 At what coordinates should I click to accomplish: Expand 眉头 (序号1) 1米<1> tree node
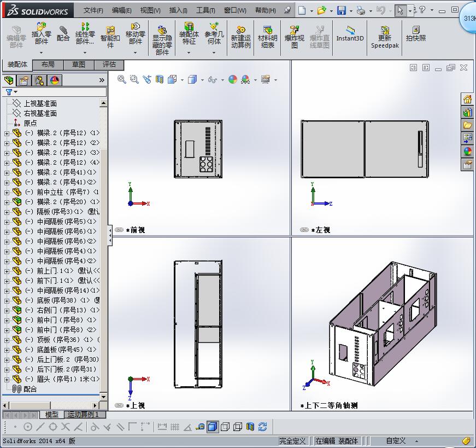click(7, 380)
